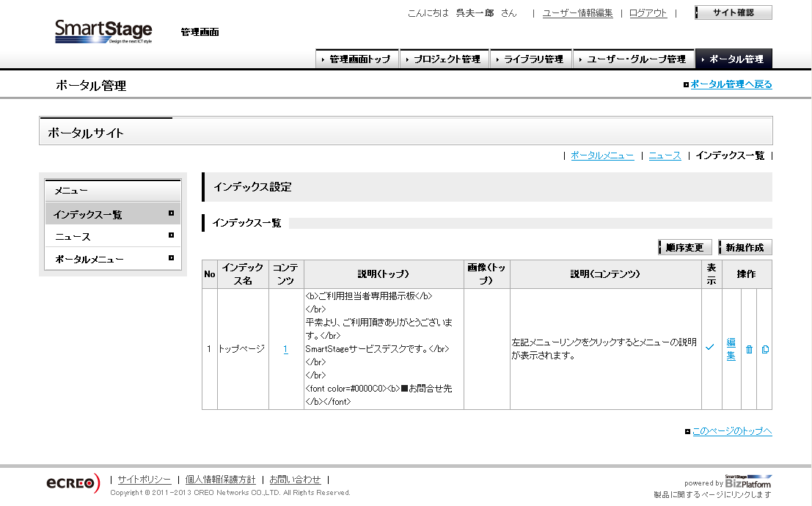This screenshot has width=812, height=506.
Task: Click the current インデックス一覧 breadcrumb text
Action: (730, 155)
